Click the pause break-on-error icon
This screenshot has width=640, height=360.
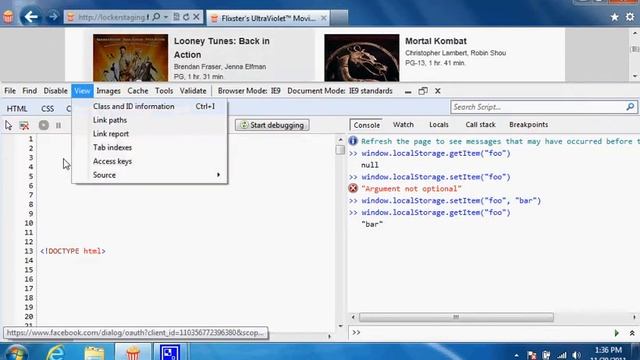[x=58, y=125]
